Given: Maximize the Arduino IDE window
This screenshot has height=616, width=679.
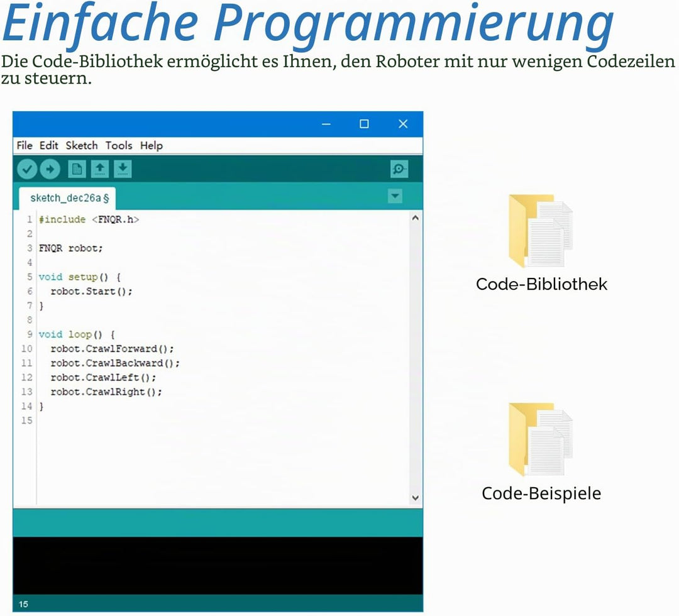Looking at the screenshot, I should coord(364,124).
